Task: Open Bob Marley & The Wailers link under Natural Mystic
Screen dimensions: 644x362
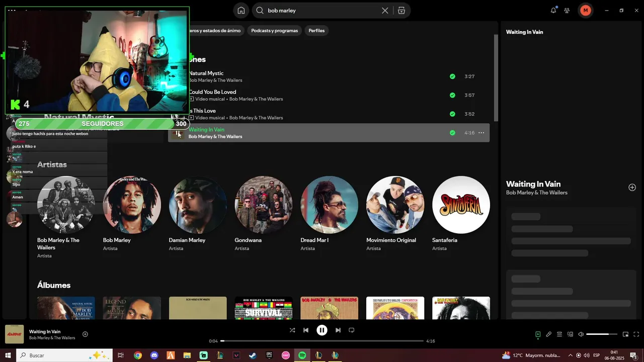Action: [215, 80]
